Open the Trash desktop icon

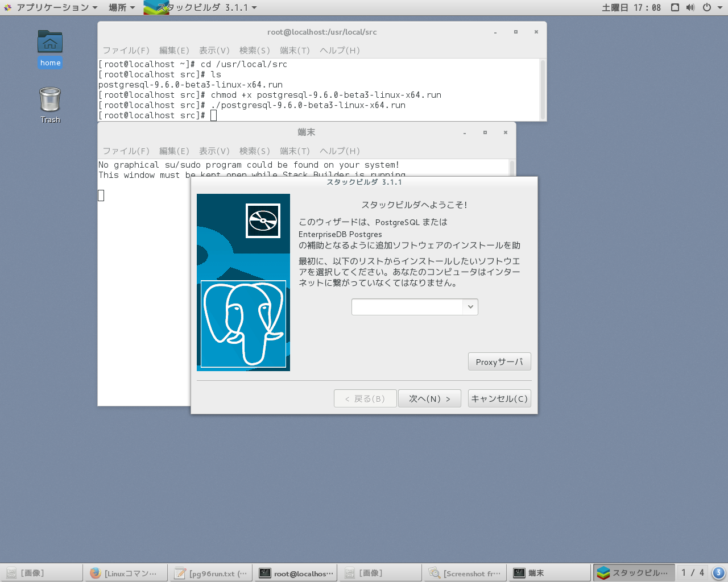point(50,105)
